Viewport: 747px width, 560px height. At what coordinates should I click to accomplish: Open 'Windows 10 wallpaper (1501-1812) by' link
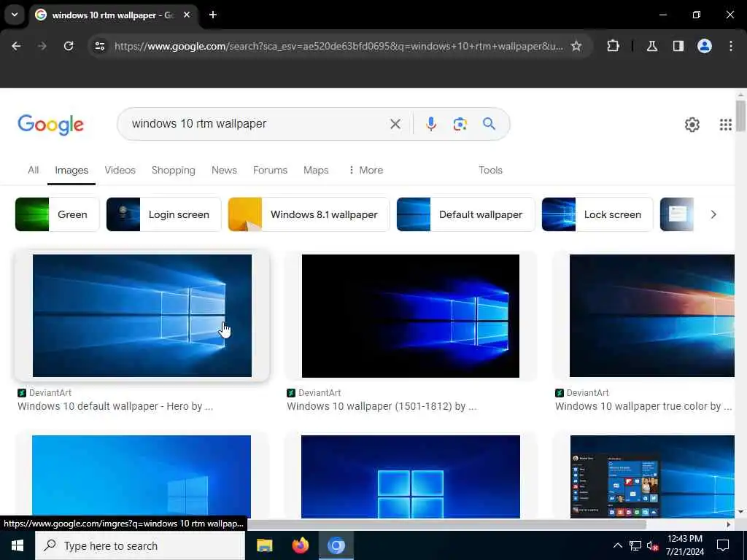pos(382,406)
